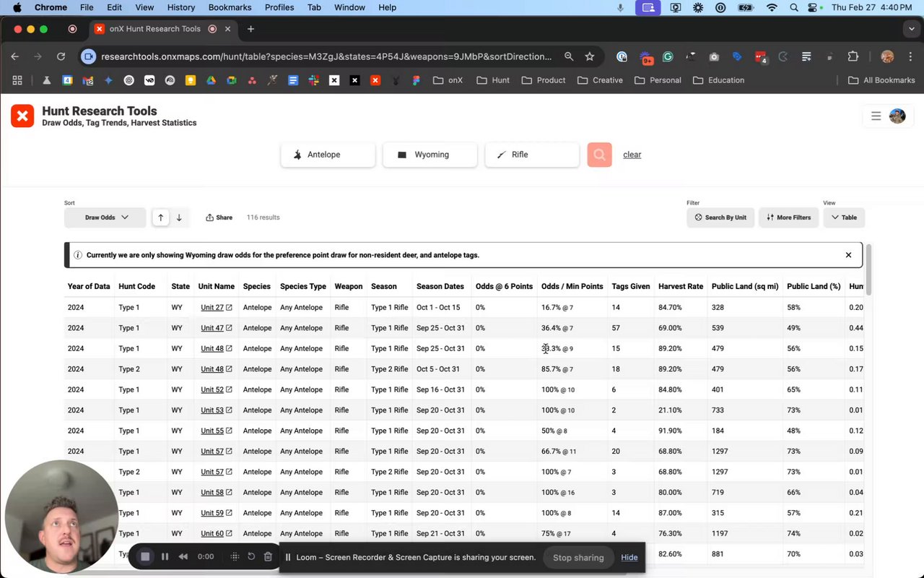Hide the Loom screen sharing bar
Image resolution: width=924 pixels, height=578 pixels.
pos(629,558)
